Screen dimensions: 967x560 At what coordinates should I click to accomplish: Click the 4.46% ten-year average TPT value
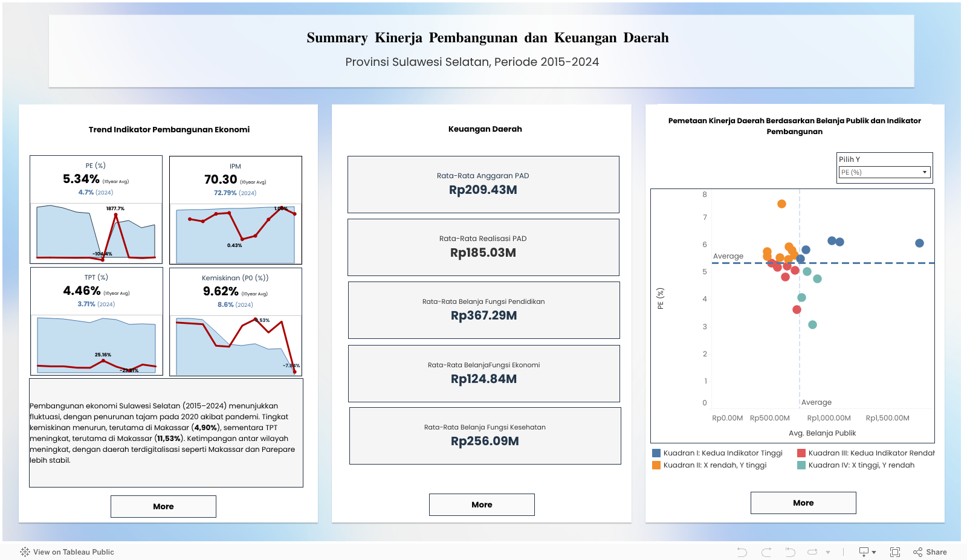click(x=82, y=291)
